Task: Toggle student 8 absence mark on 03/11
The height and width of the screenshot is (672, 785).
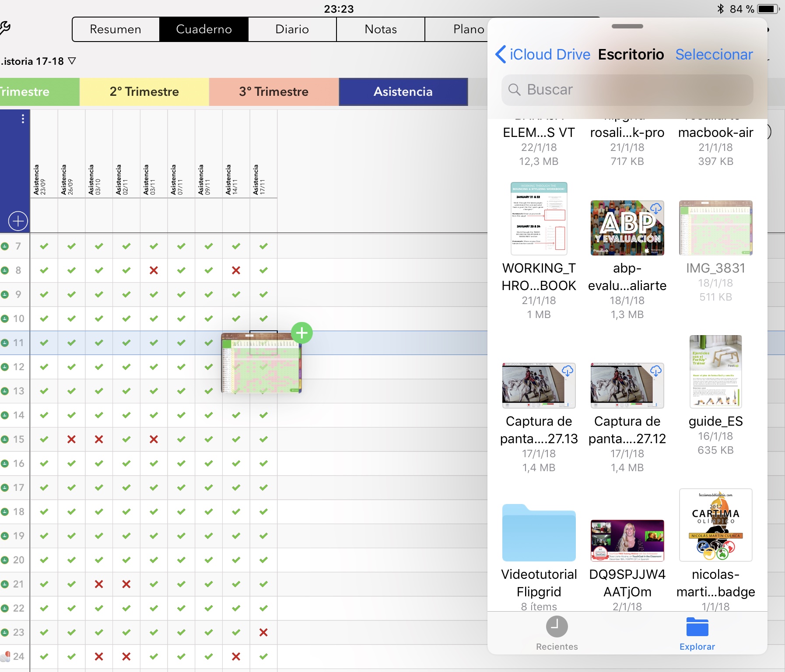Action: tap(154, 270)
